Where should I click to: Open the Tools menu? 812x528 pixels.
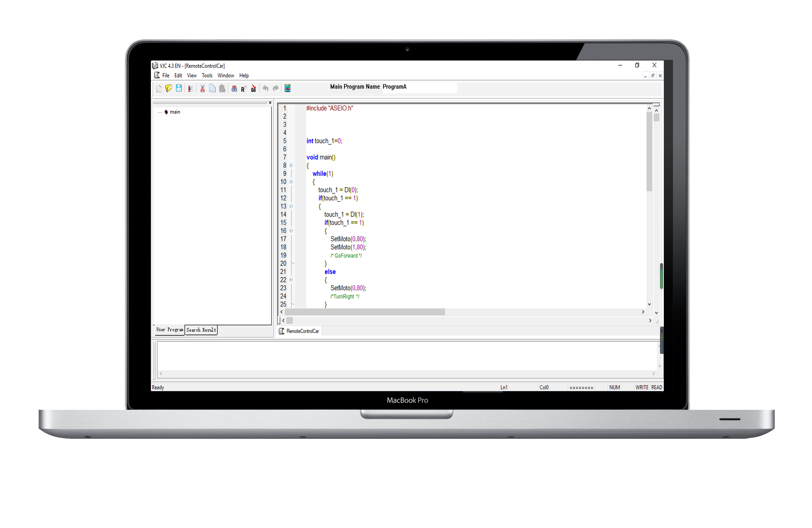[x=207, y=76]
